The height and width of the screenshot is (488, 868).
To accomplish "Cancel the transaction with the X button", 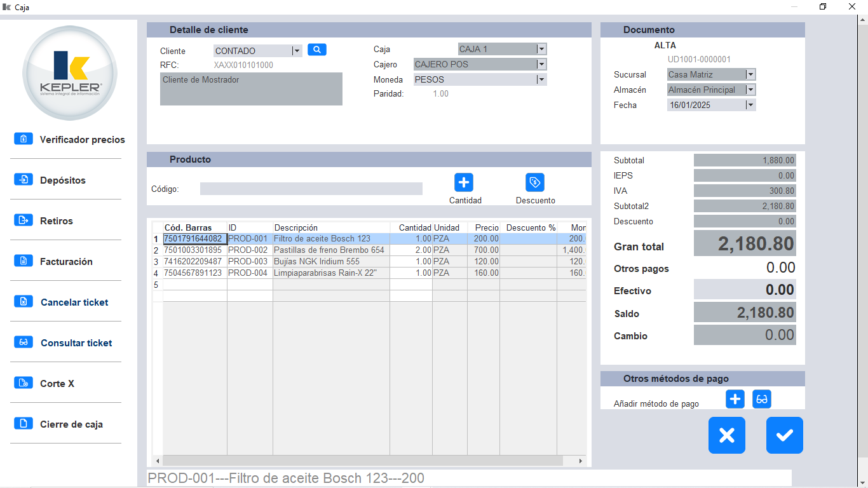I will tap(727, 435).
